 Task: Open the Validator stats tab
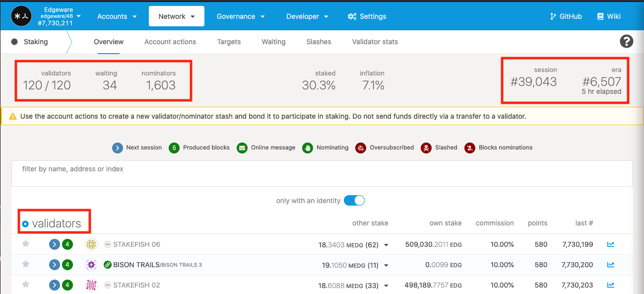point(375,42)
